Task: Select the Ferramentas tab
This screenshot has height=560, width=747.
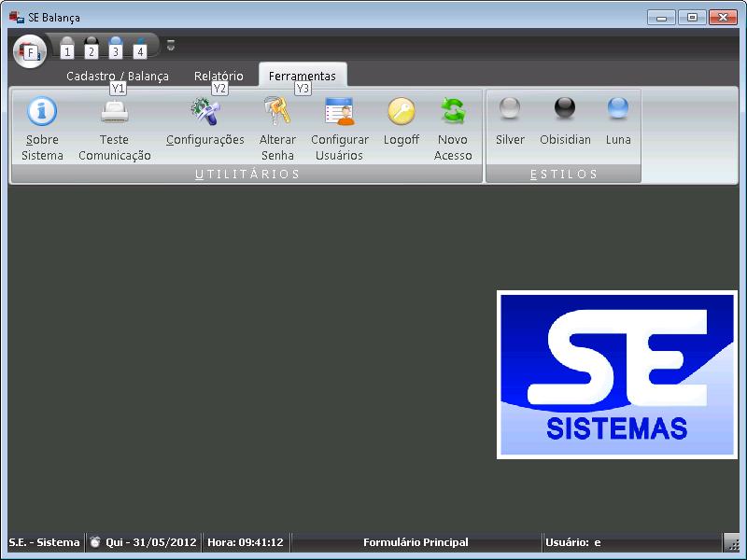Action: 303,77
